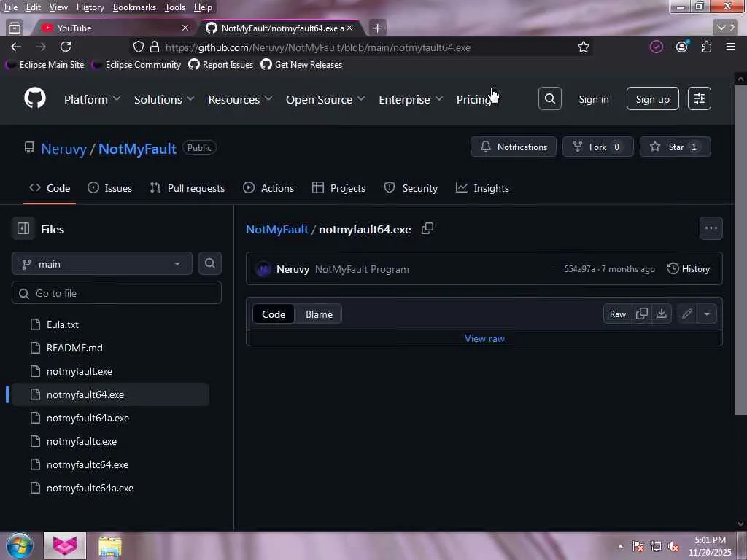Screen dimensions: 747x560
Task: Click the pink browser taskbar icon
Action: coord(65,545)
